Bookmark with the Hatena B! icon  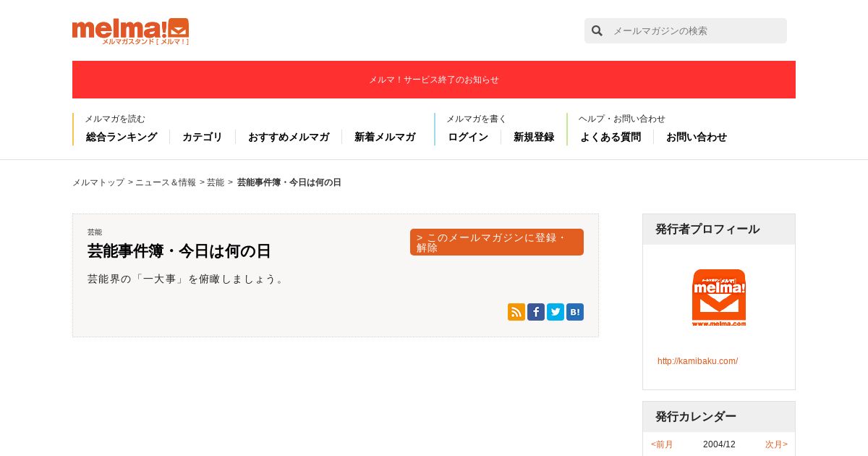point(575,312)
